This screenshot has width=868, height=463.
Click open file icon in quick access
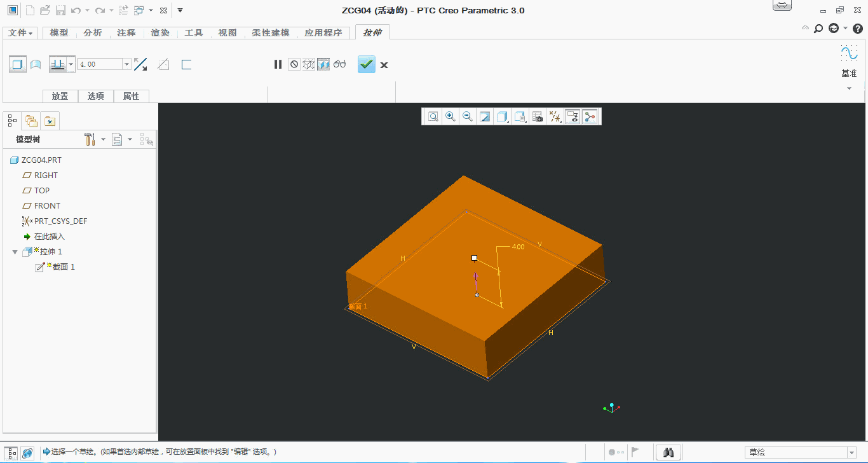pyautogui.click(x=44, y=10)
